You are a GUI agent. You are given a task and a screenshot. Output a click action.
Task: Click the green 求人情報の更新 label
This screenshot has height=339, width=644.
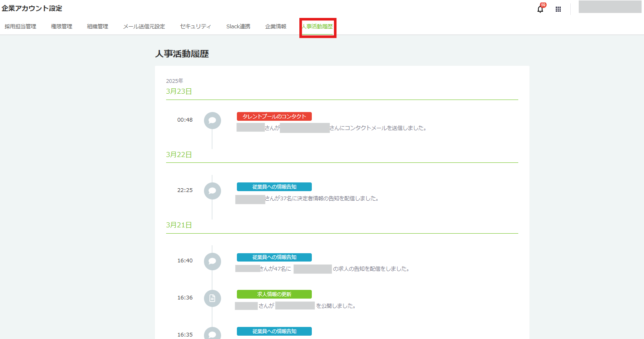coord(274,294)
